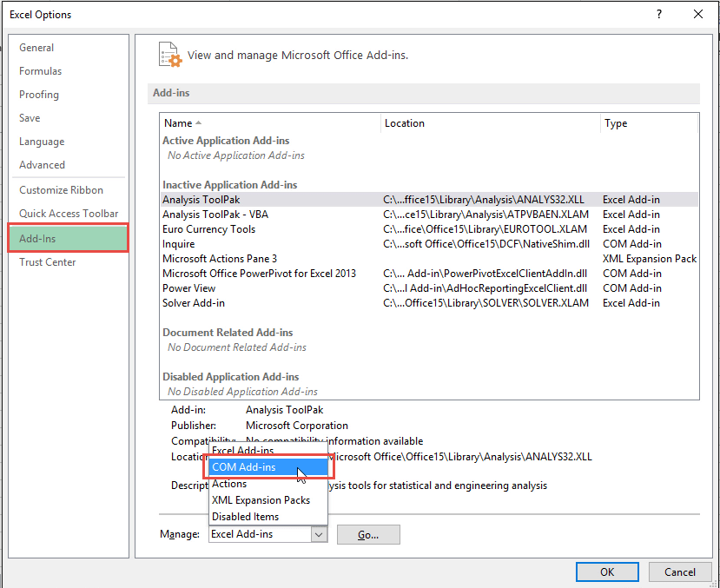Image resolution: width=720 pixels, height=588 pixels.
Task: Close the Excel Options dialog
Action: 698,14
